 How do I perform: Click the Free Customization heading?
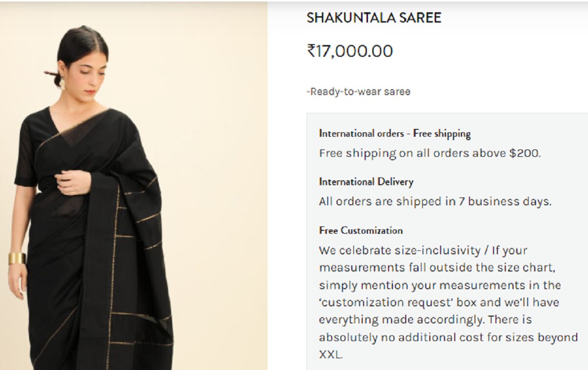(361, 230)
